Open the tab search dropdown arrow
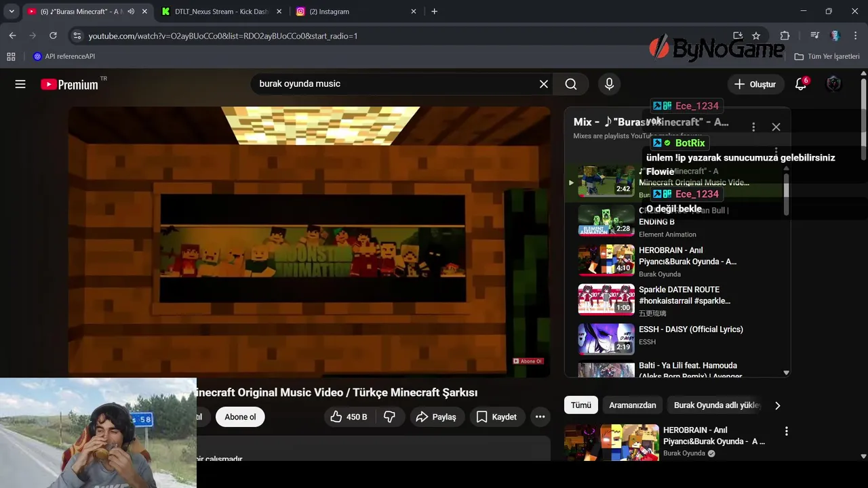Image resolution: width=868 pixels, height=488 pixels. (12, 12)
